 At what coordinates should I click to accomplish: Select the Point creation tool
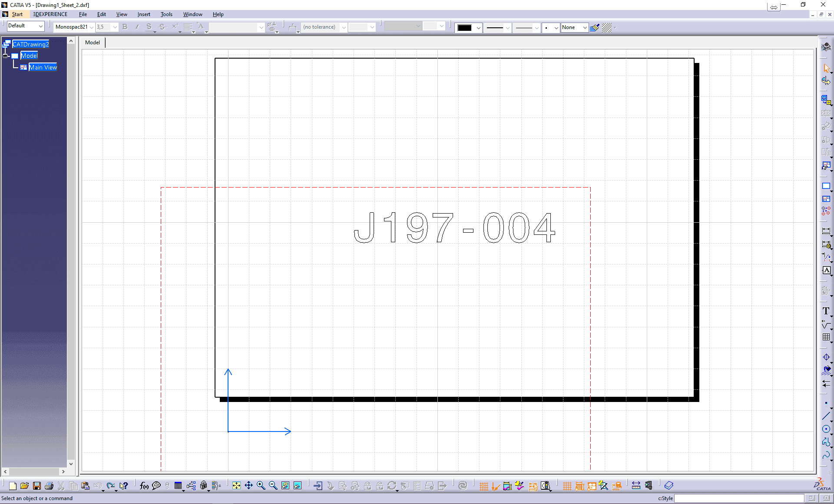tap(826, 403)
